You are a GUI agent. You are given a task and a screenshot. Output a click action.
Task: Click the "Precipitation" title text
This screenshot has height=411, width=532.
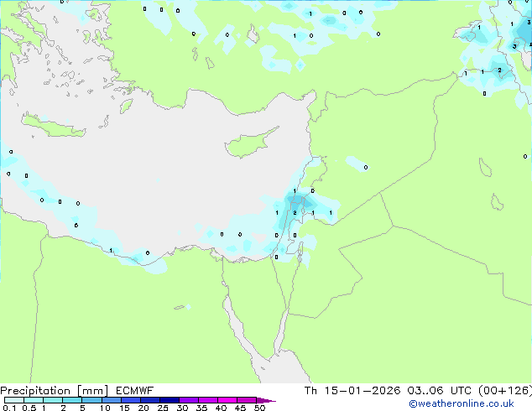point(35,391)
